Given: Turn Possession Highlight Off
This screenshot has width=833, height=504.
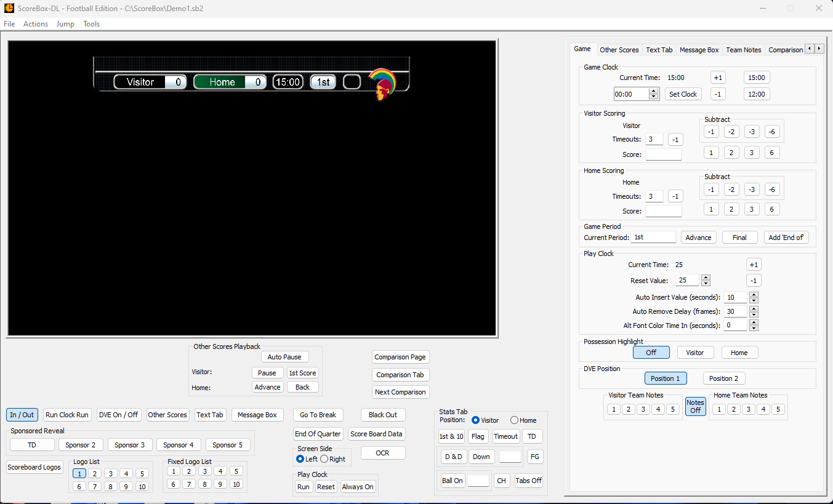Looking at the screenshot, I should tap(651, 352).
